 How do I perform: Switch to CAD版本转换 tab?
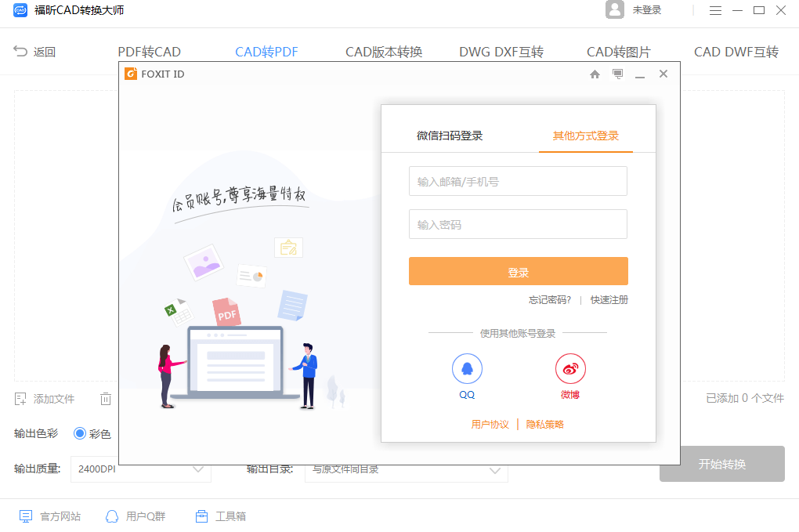pyautogui.click(x=384, y=52)
